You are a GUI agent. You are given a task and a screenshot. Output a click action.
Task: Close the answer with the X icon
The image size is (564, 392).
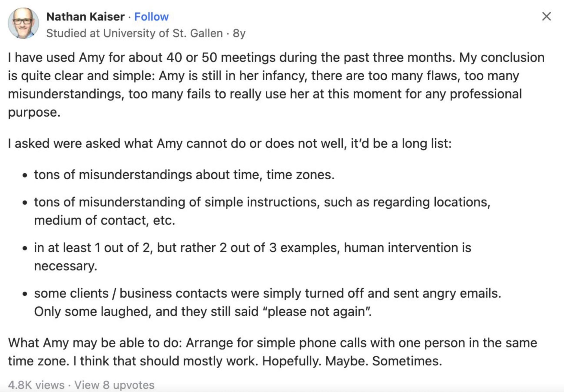[x=546, y=16]
